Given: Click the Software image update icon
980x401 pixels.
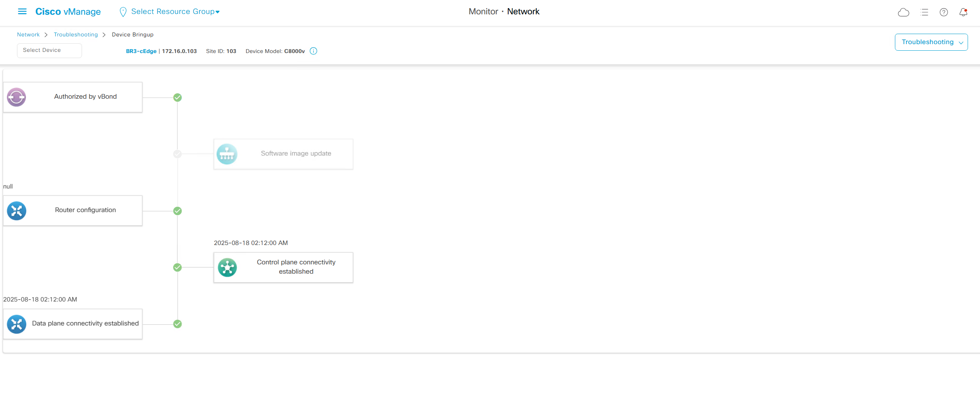Looking at the screenshot, I should pyautogui.click(x=227, y=154).
